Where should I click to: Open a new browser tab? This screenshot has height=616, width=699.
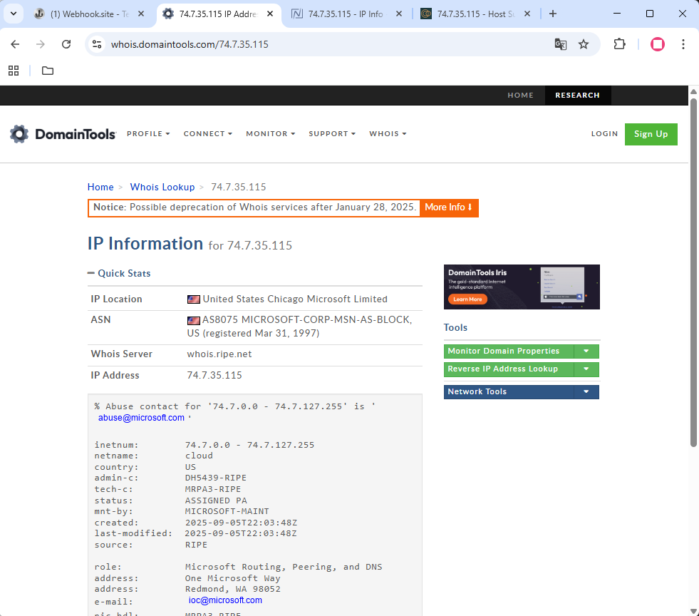553,14
